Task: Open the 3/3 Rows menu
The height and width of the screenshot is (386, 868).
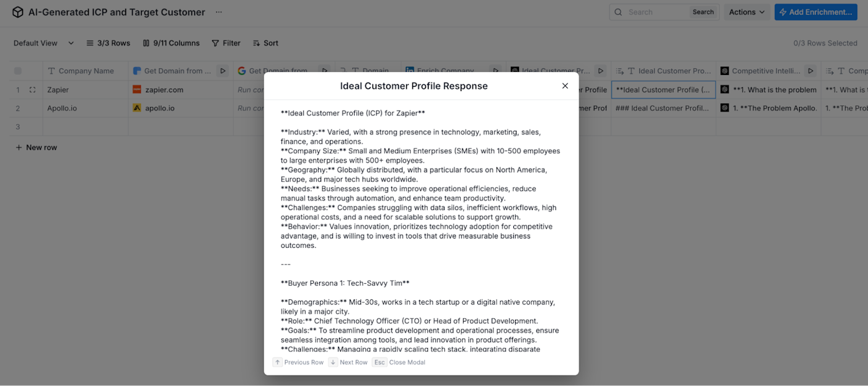Action: 108,43
